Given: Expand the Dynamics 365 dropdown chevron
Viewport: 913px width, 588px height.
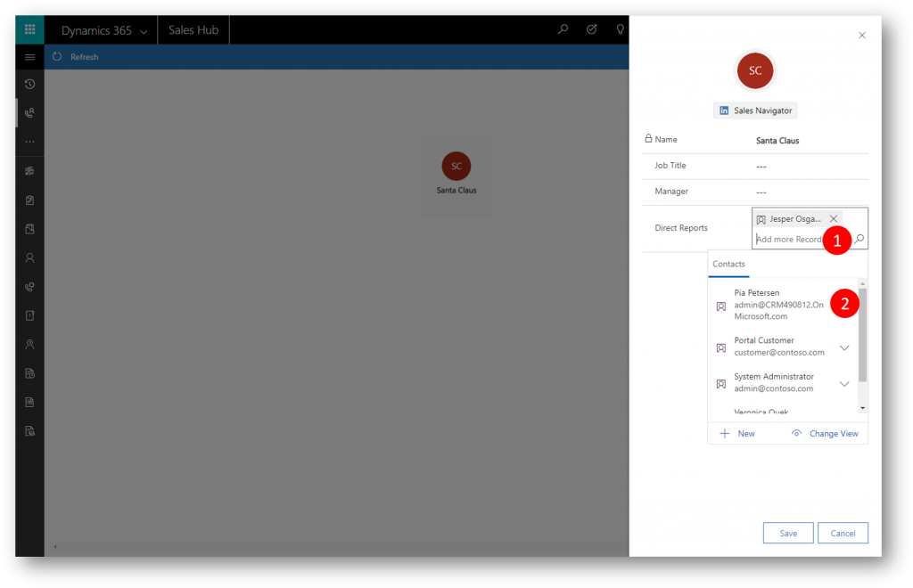Looking at the screenshot, I should pos(144,31).
